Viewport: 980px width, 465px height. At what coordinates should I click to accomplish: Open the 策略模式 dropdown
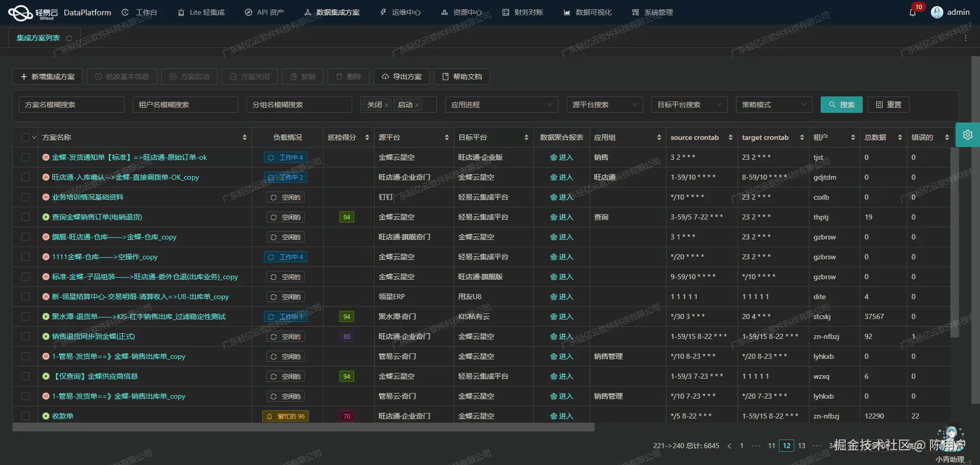773,105
